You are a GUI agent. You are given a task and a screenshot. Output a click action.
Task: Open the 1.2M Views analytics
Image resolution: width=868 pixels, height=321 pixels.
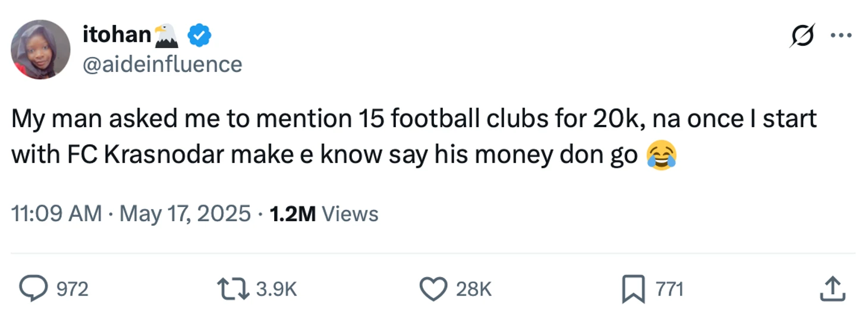tap(324, 213)
